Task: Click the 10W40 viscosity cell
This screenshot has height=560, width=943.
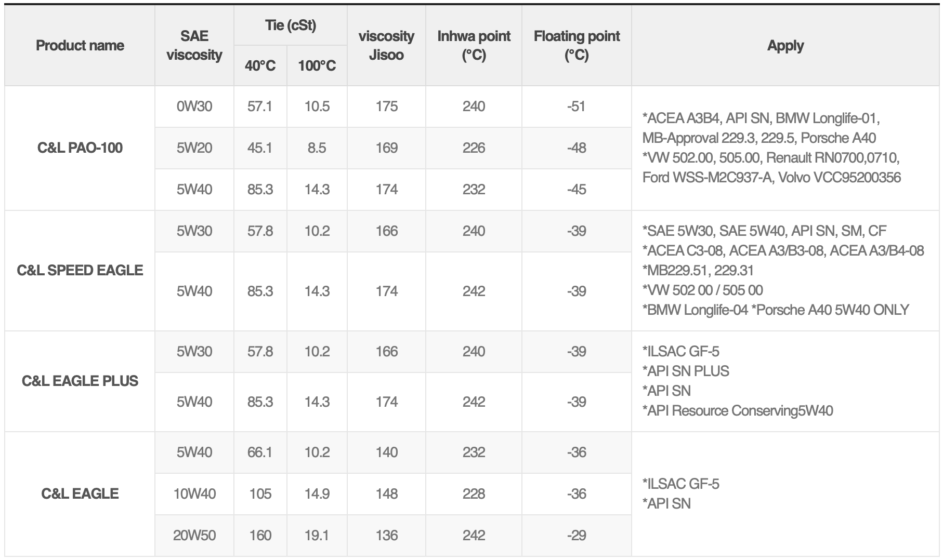Action: pyautogui.click(x=194, y=494)
